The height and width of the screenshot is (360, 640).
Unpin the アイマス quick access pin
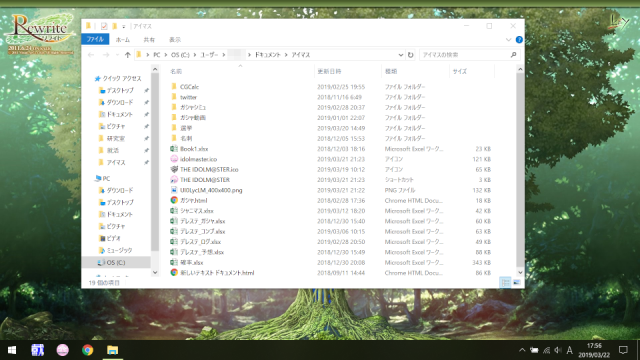click(x=146, y=162)
